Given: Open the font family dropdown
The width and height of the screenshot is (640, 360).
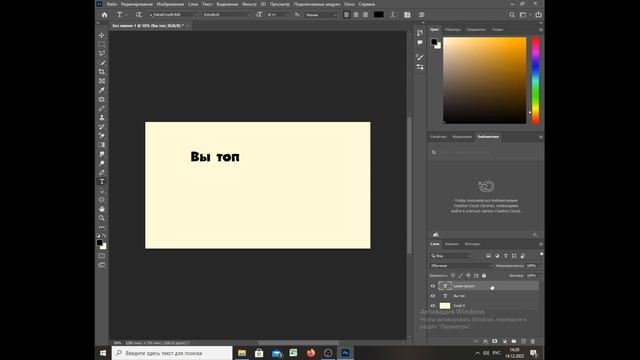Looking at the screenshot, I should 173,15.
